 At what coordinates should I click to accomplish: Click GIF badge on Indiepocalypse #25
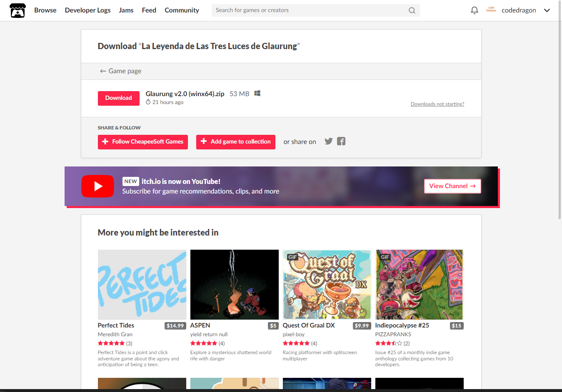[x=385, y=257]
